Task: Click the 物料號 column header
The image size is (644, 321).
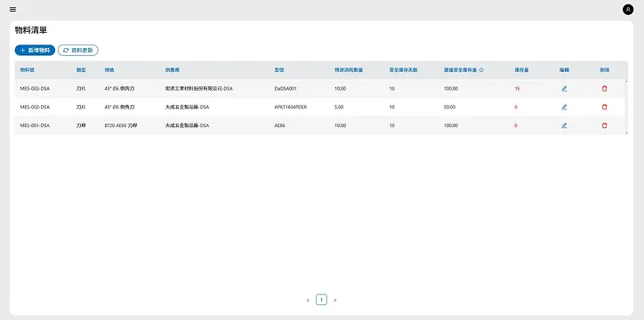Action: pos(27,69)
